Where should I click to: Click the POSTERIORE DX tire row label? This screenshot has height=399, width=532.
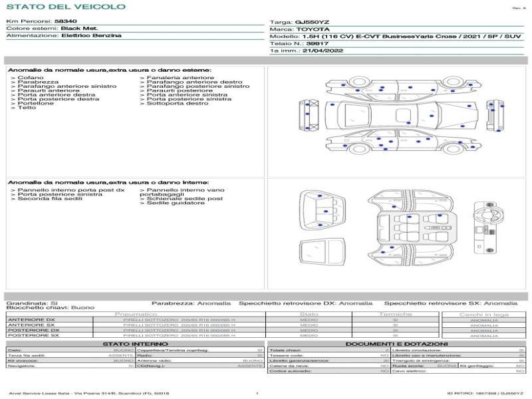(34, 330)
